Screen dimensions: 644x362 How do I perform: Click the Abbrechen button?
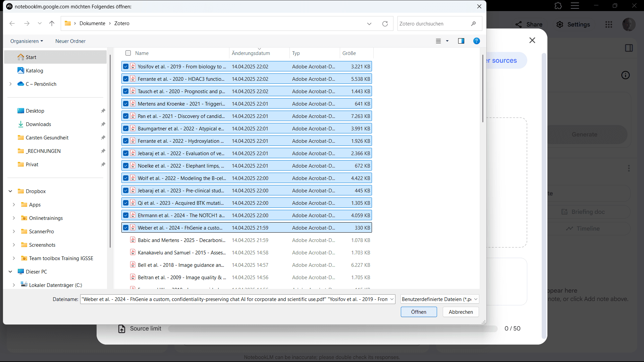(x=461, y=312)
